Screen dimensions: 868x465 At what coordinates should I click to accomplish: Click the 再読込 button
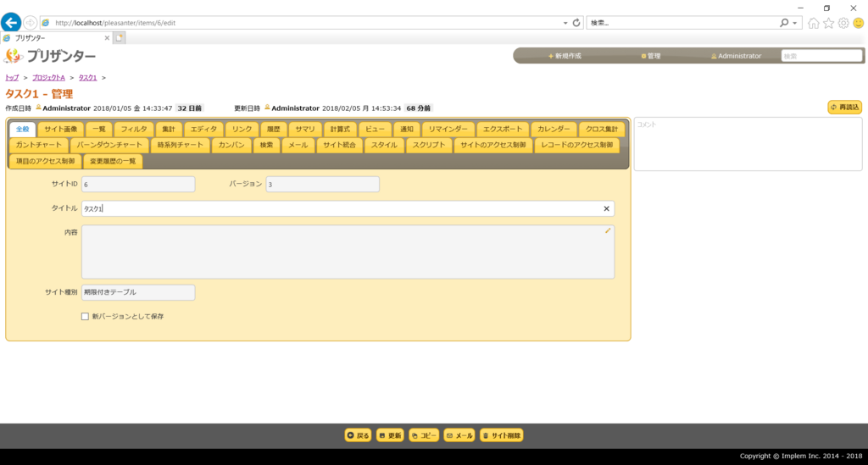pyautogui.click(x=845, y=108)
